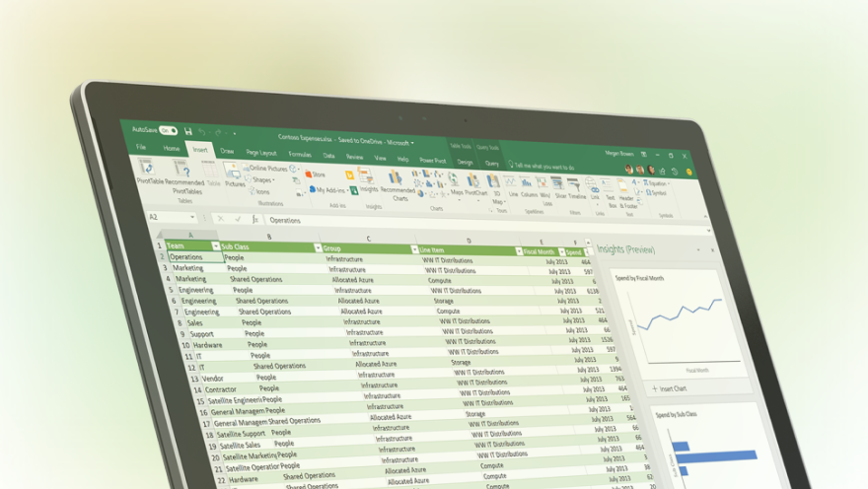Click the Link button

click(x=594, y=191)
